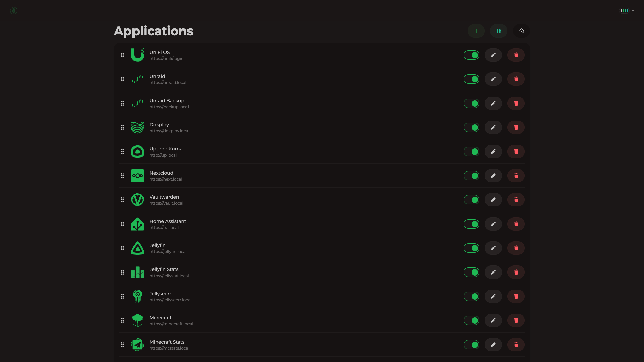Click the Home Assistant logo icon
644x362 pixels.
click(138, 224)
